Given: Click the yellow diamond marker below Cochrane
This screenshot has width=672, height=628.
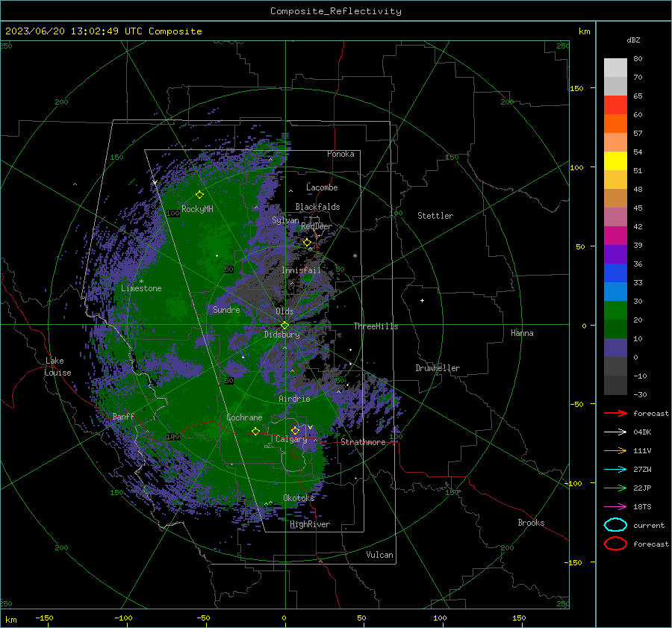Looking at the screenshot, I should (255, 431).
